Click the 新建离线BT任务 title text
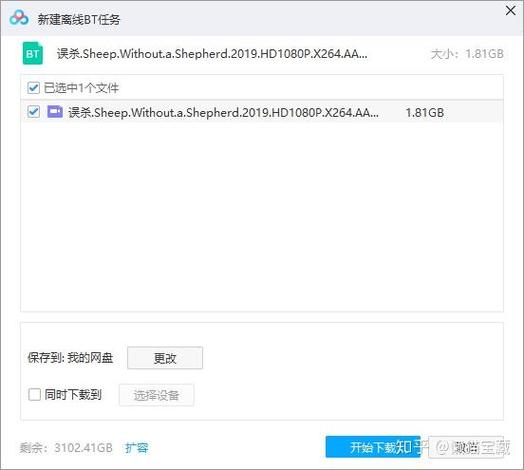This screenshot has height=470, width=524. tap(79, 19)
